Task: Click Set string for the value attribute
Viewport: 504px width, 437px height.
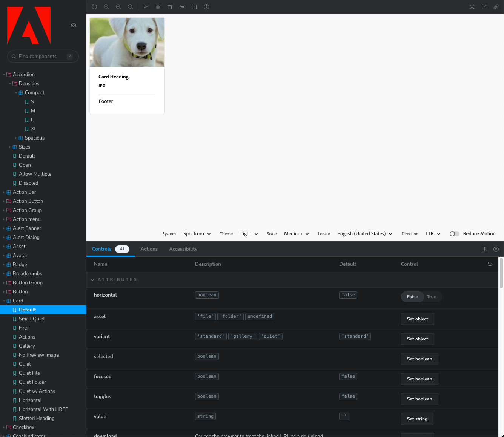Action: 417,419
